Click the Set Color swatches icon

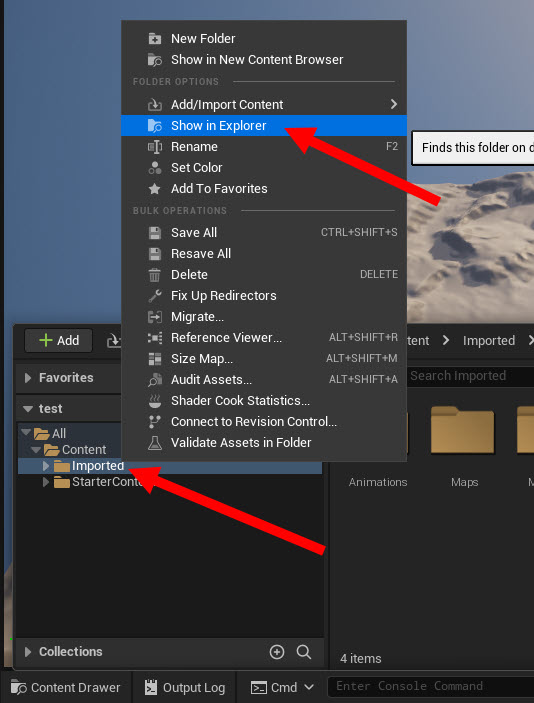point(155,168)
